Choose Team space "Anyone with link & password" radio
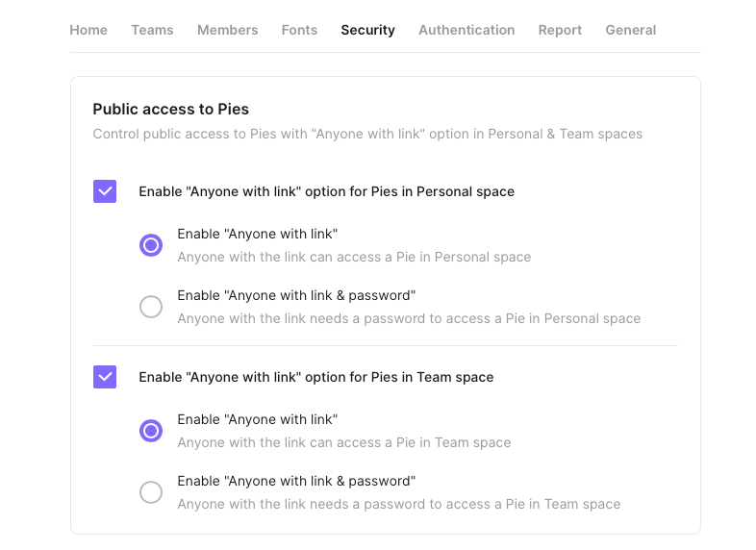This screenshot has height=550, width=756. coord(151,492)
